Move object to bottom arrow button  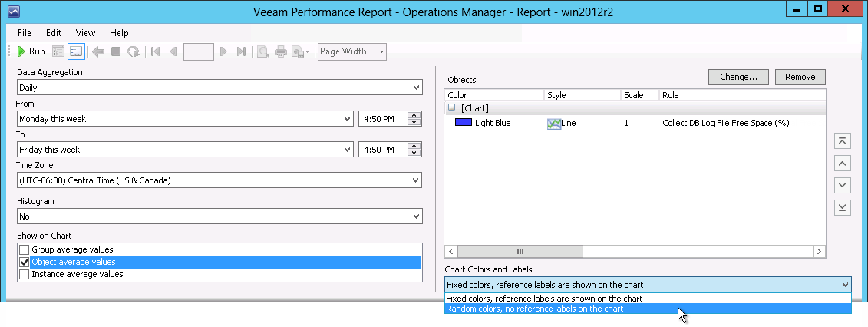pyautogui.click(x=842, y=207)
